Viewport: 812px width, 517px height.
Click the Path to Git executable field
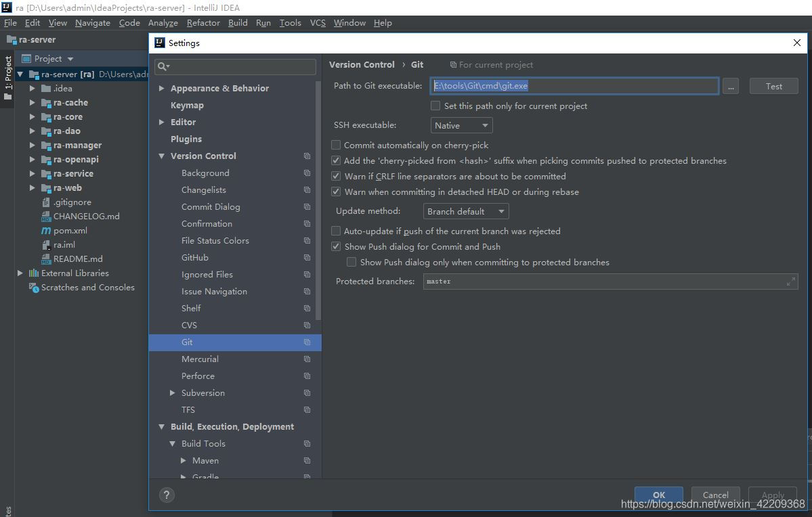(x=574, y=86)
